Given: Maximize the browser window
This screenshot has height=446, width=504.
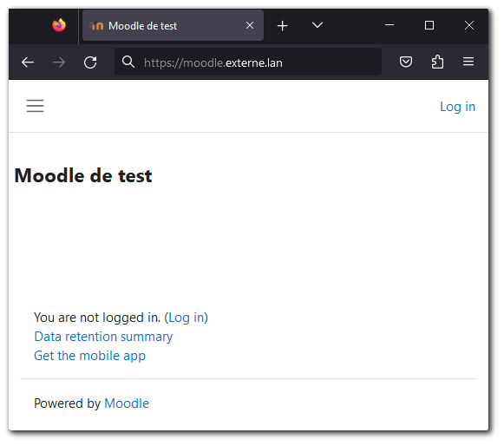Looking at the screenshot, I should pos(429,25).
